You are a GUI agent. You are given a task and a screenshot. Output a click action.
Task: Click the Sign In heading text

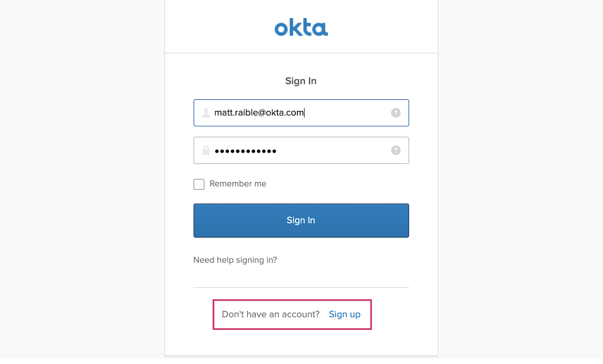pos(301,81)
